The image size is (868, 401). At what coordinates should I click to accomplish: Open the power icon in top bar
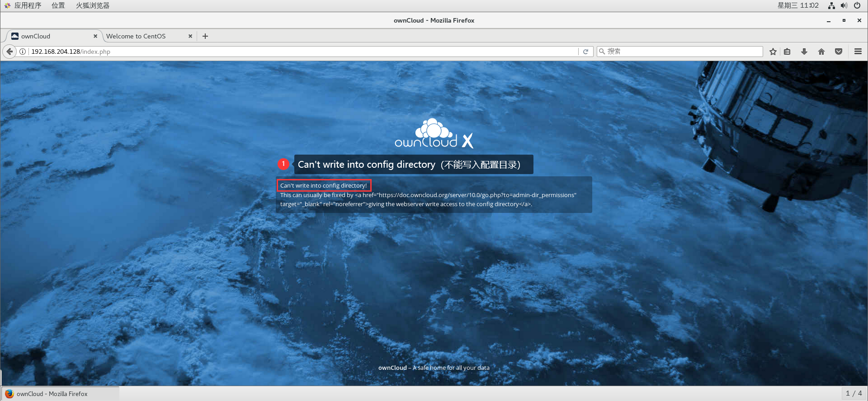(x=857, y=5)
